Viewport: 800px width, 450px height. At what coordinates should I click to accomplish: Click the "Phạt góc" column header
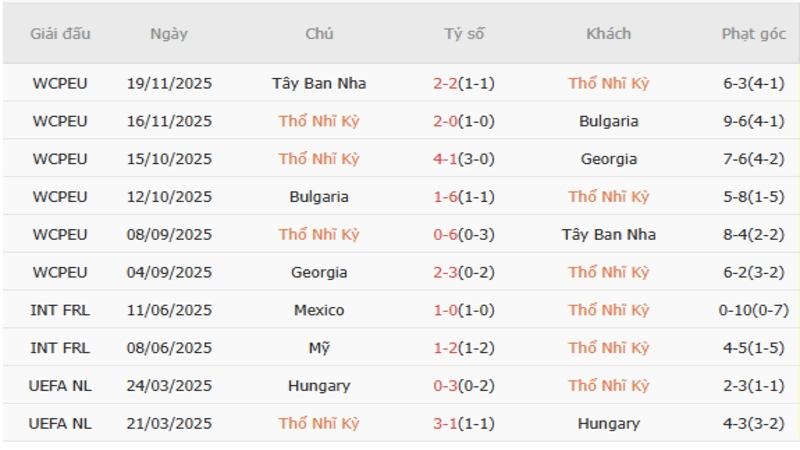point(754,33)
